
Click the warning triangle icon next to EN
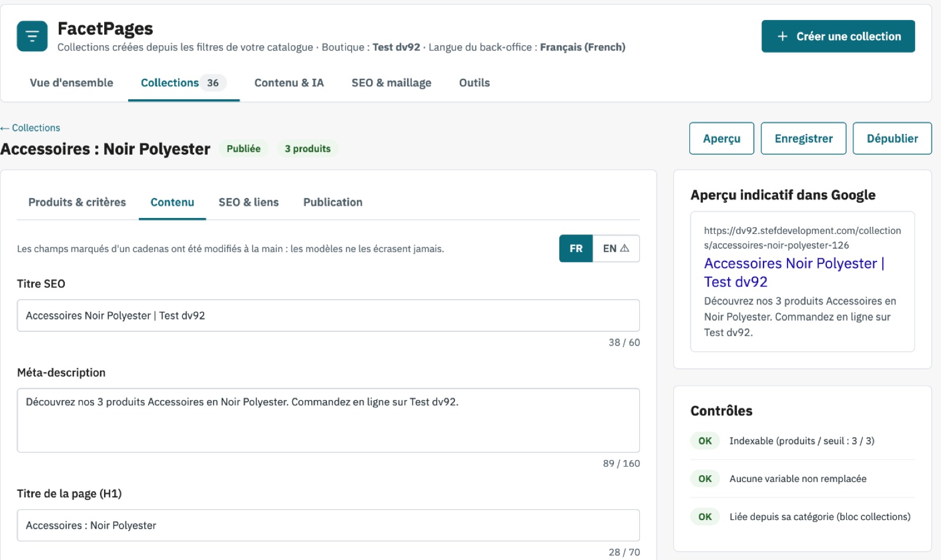coord(625,249)
